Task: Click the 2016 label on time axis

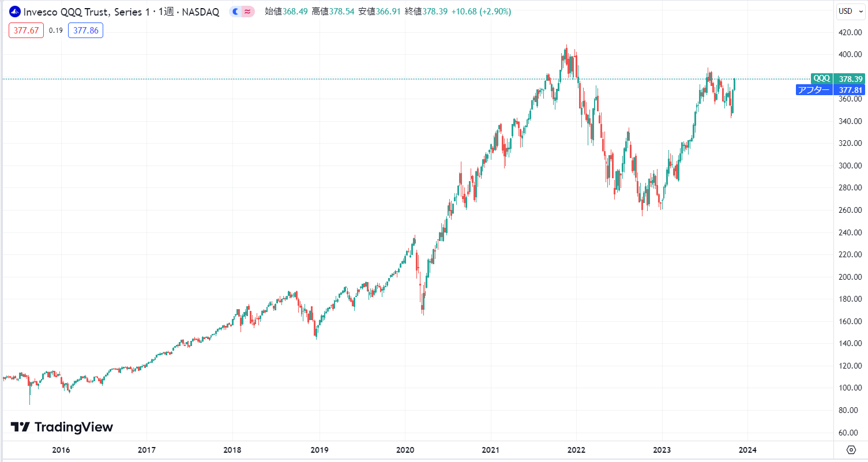Action: click(x=61, y=450)
